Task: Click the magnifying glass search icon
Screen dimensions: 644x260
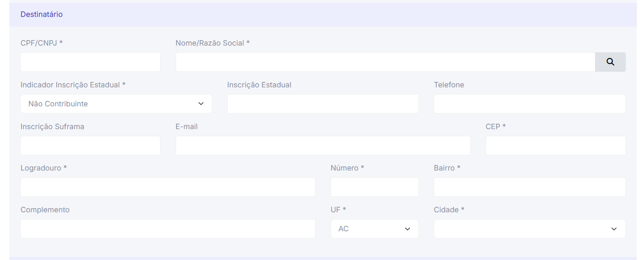Action: (x=610, y=62)
